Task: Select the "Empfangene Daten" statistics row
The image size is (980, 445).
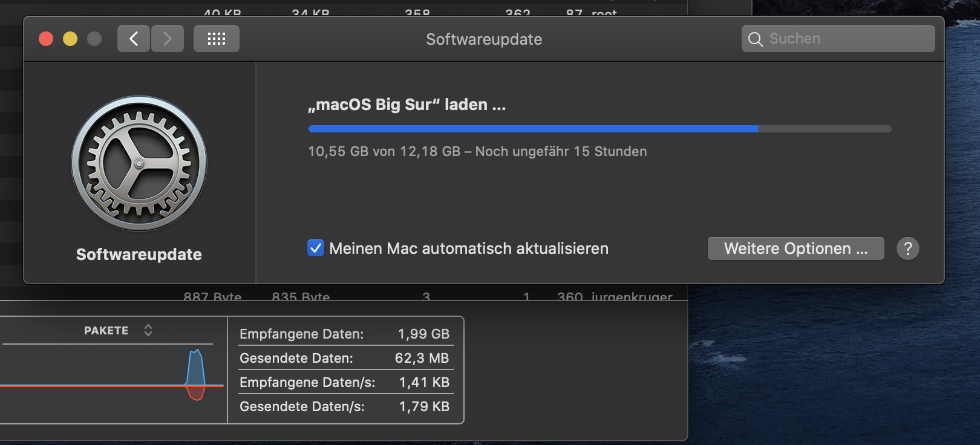Action: coord(344,334)
